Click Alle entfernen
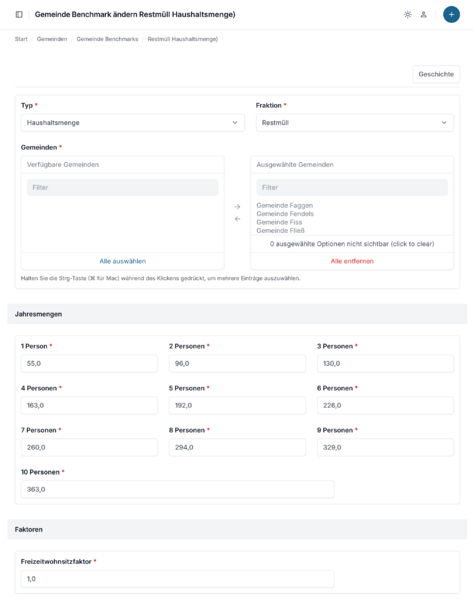474x600 pixels. (352, 261)
